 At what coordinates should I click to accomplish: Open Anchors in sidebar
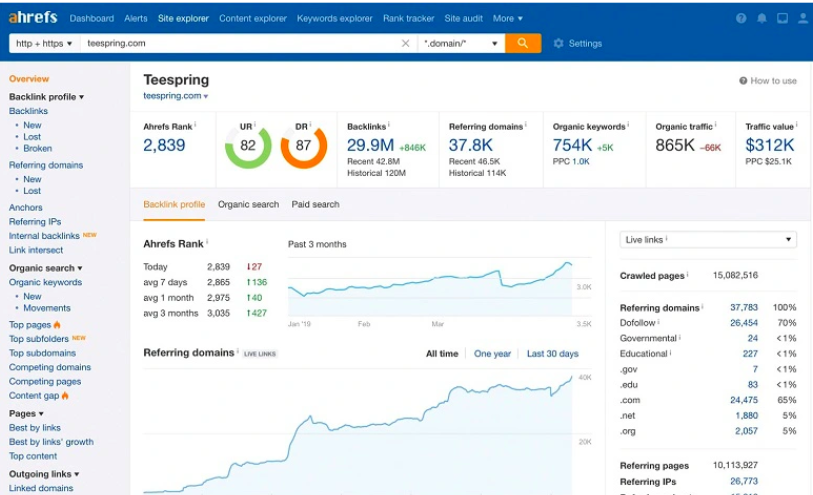[x=25, y=207]
